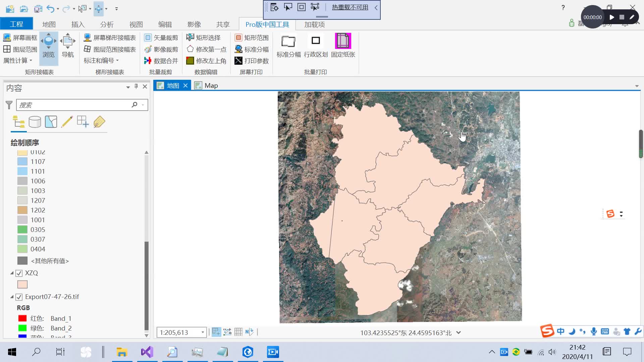Open the 标注和编号 dropdown
This screenshot has width=644, height=362.
point(101,61)
